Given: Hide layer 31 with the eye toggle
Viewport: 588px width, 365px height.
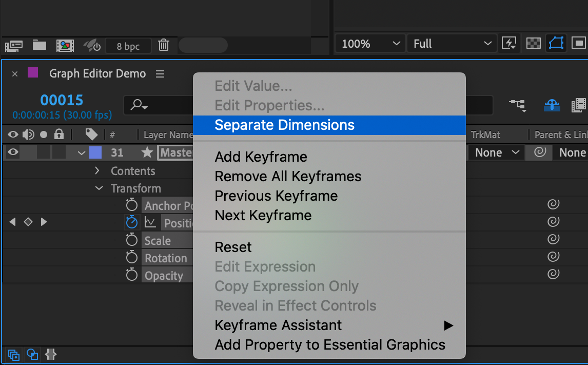Looking at the screenshot, I should pyautogui.click(x=13, y=152).
